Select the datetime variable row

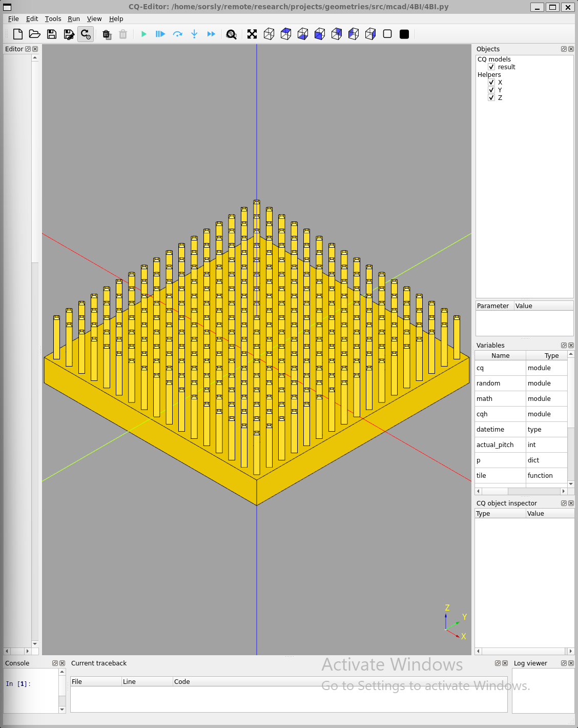point(521,430)
